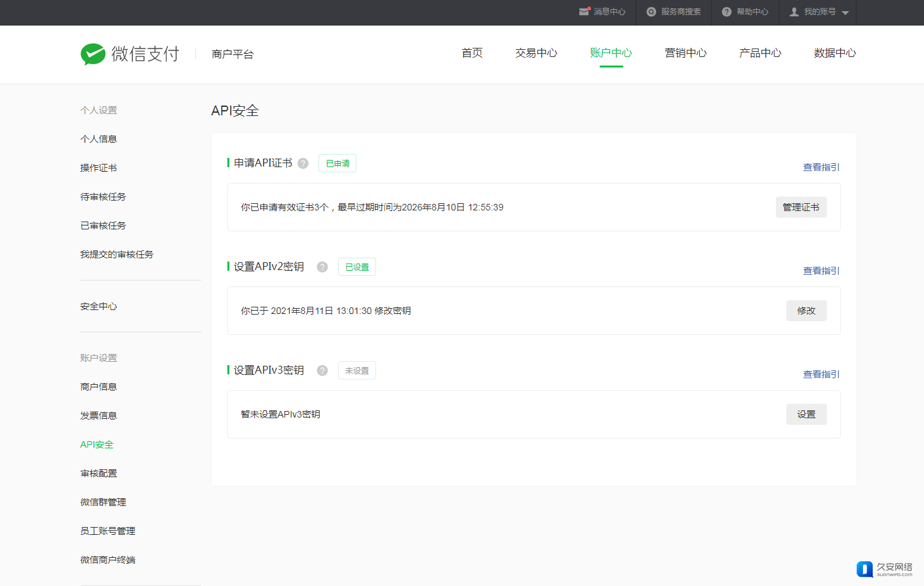The image size is (924, 586).
Task: Open the message center envelope icon
Action: point(584,12)
